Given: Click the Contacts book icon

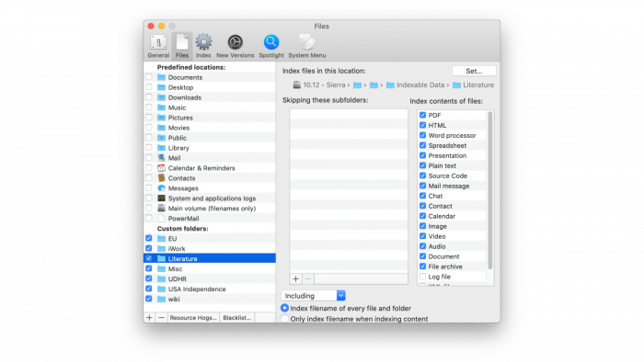Looking at the screenshot, I should pos(161,178).
